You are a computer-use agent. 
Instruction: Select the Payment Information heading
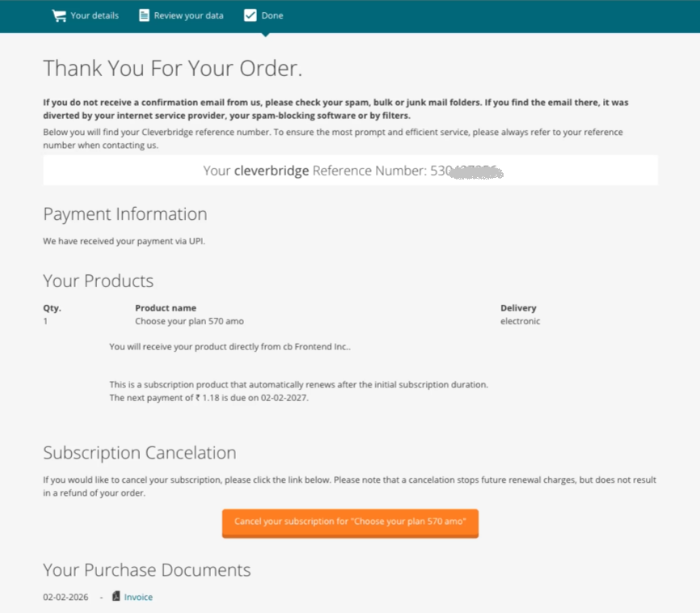point(125,214)
